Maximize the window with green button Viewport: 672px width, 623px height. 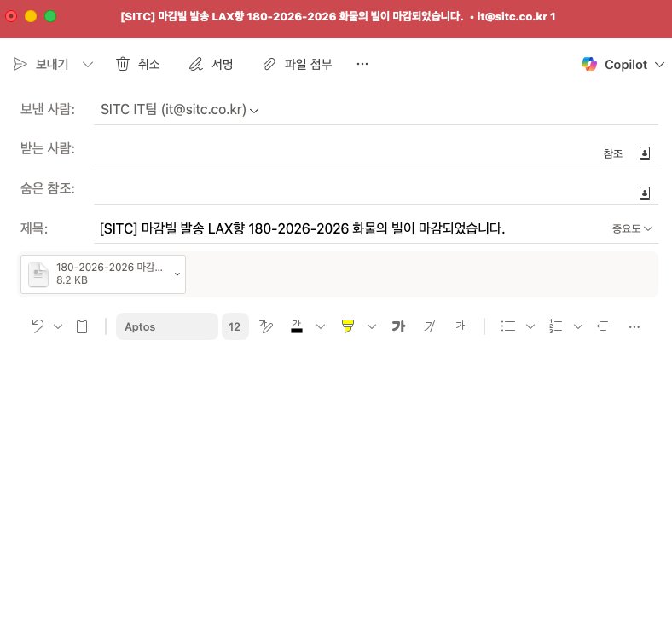50,16
